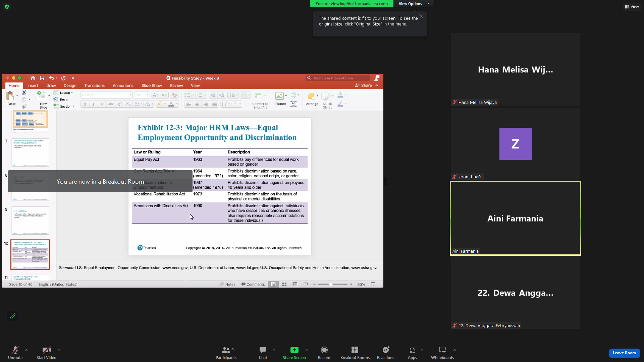This screenshot has height=362, width=644.
Task: Select slide 7 thumbnail
Action: tap(30, 153)
